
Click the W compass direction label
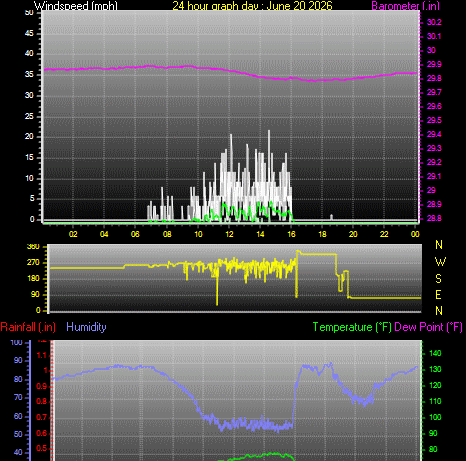(440, 262)
